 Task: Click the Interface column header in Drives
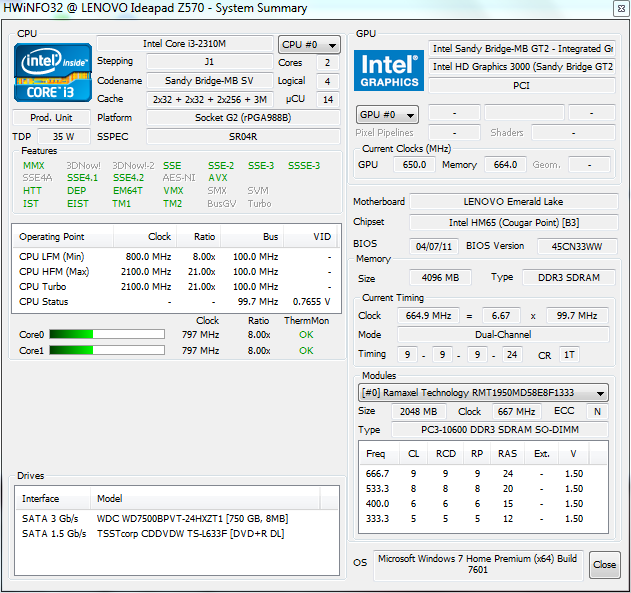53,498
